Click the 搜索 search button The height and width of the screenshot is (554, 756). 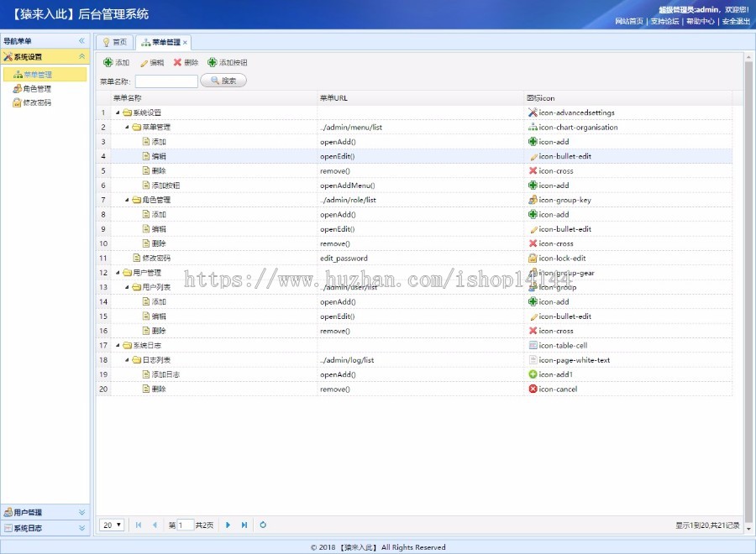(222, 81)
